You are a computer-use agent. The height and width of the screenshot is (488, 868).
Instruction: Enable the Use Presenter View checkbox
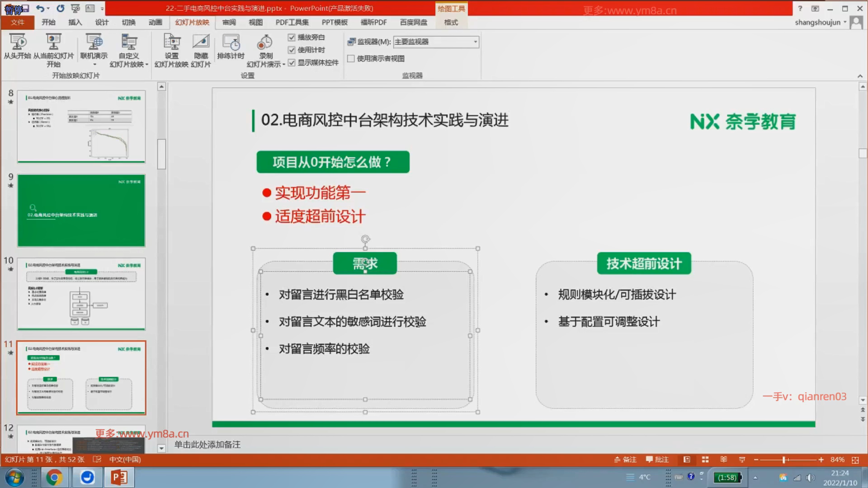click(x=351, y=58)
